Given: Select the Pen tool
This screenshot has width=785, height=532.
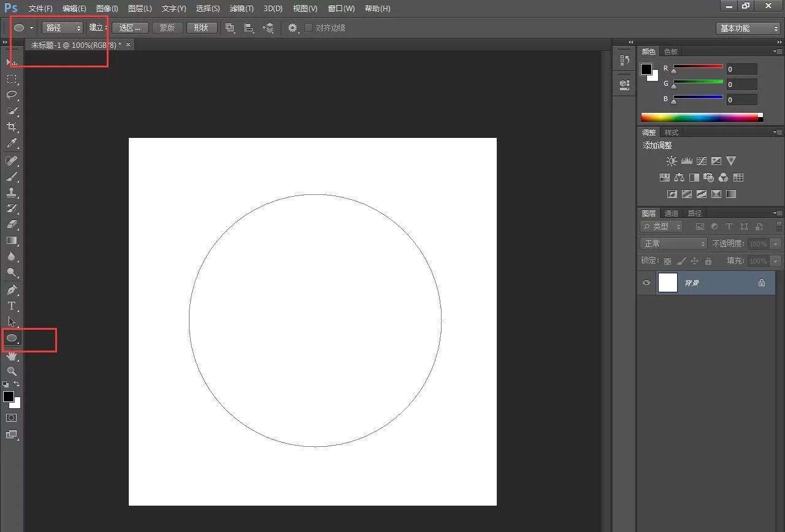Looking at the screenshot, I should [11, 290].
